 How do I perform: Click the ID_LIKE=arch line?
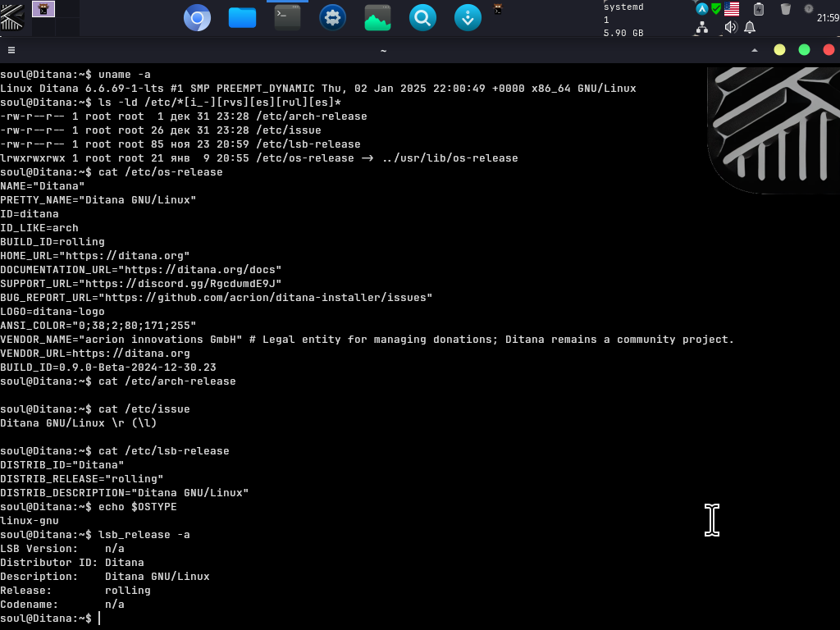(x=39, y=228)
